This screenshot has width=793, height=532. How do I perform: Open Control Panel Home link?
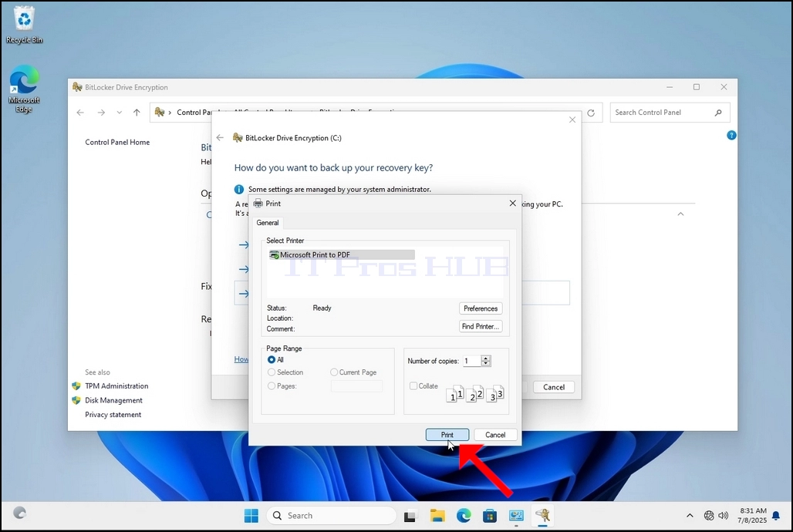117,142
